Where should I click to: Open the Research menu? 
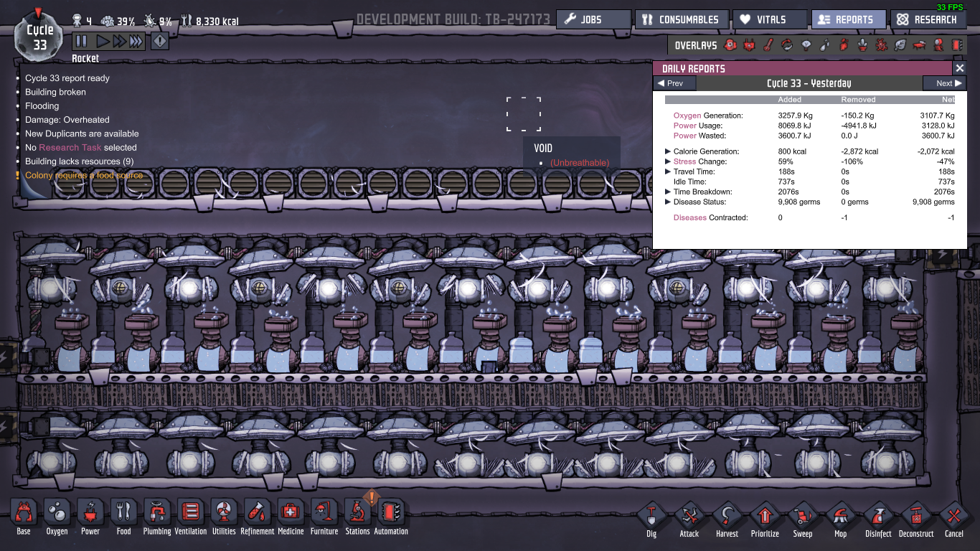coord(928,19)
